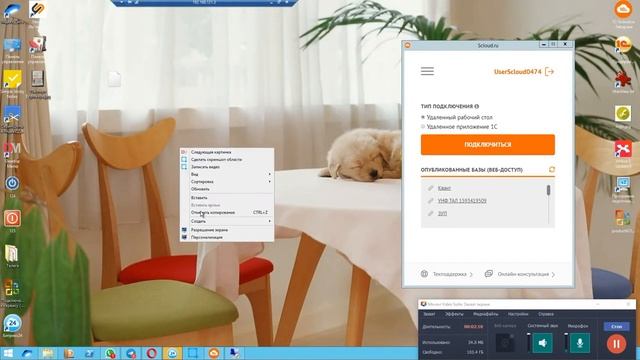Select the red power desktop icon

click(x=12, y=220)
